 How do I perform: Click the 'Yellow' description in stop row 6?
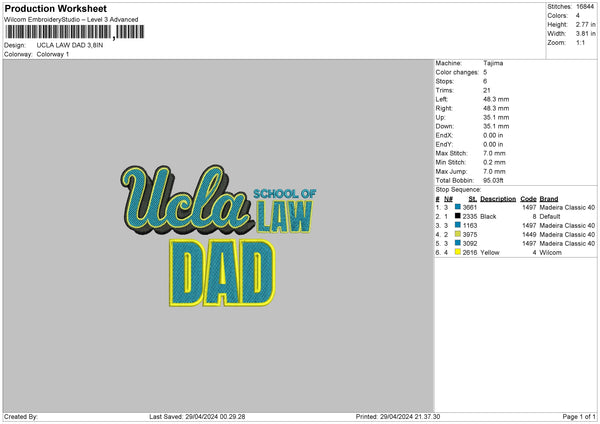point(490,253)
